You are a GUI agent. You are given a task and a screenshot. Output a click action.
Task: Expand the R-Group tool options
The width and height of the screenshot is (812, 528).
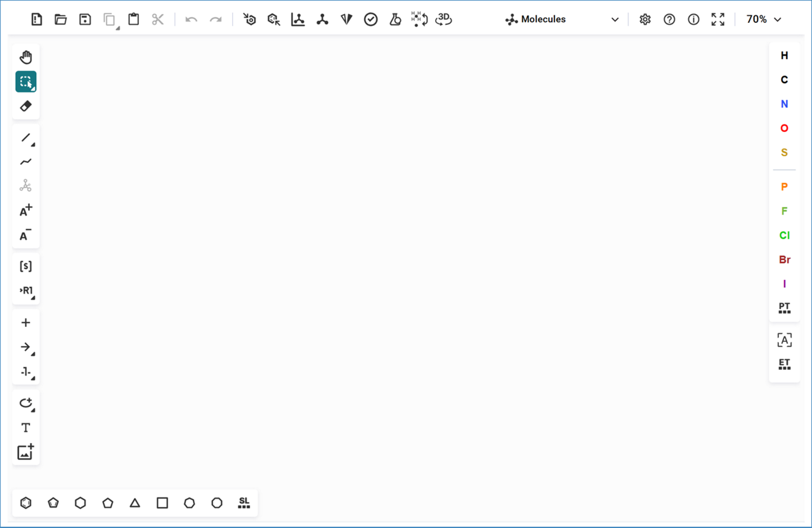26,291
